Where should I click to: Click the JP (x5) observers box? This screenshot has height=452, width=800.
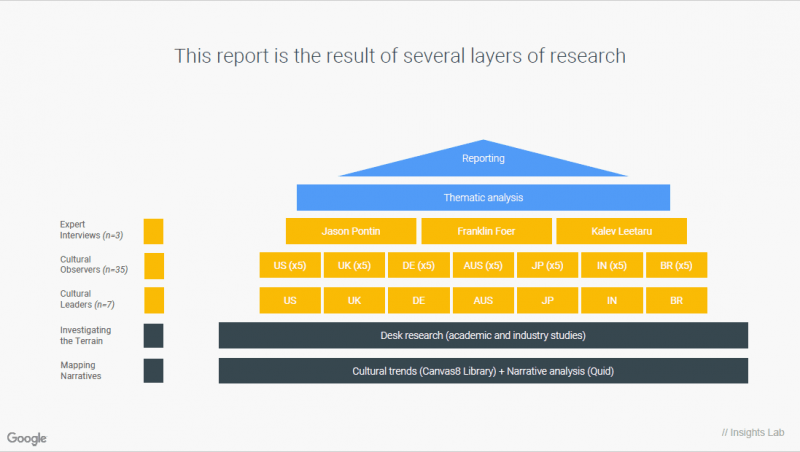(547, 265)
